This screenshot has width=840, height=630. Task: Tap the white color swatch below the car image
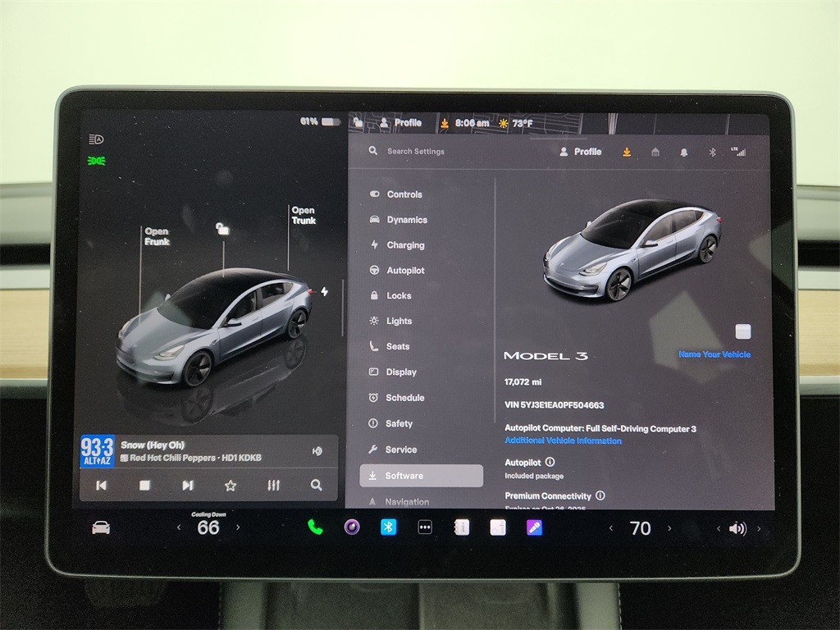point(743,331)
